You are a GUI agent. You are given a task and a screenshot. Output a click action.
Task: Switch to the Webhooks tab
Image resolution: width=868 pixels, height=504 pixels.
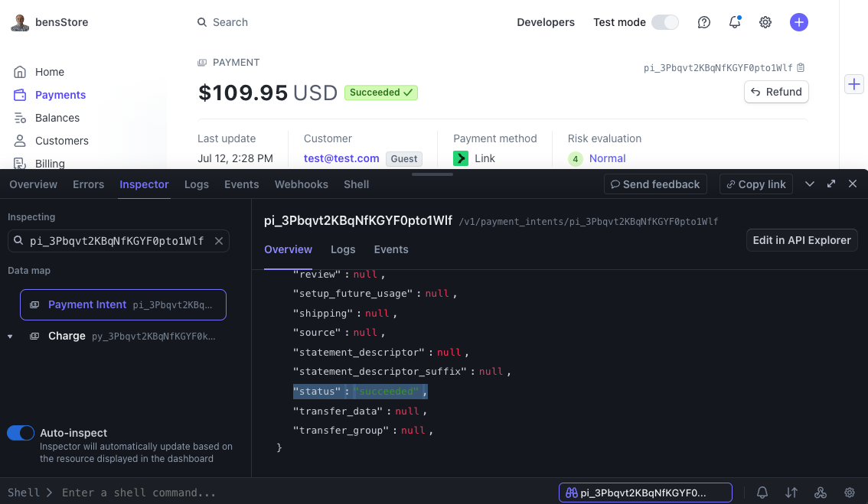(x=301, y=184)
